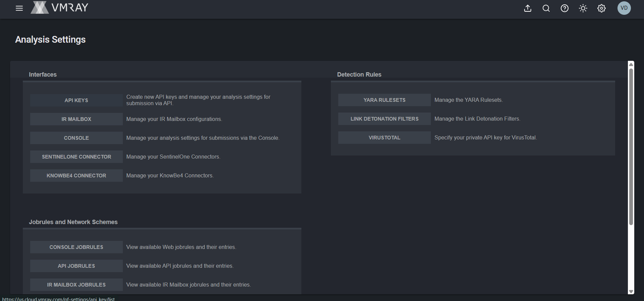Click the Detection Rules section heading
Viewport: 644px width, 301px height.
click(x=359, y=75)
